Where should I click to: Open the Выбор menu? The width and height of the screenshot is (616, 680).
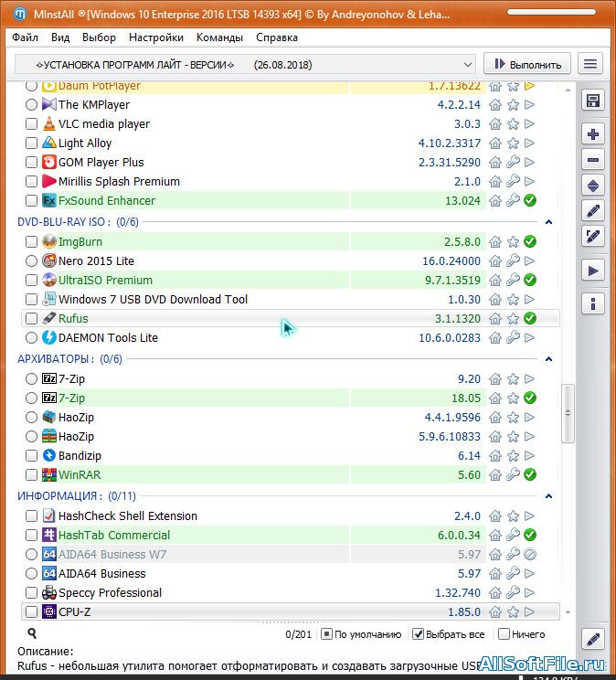coord(100,37)
